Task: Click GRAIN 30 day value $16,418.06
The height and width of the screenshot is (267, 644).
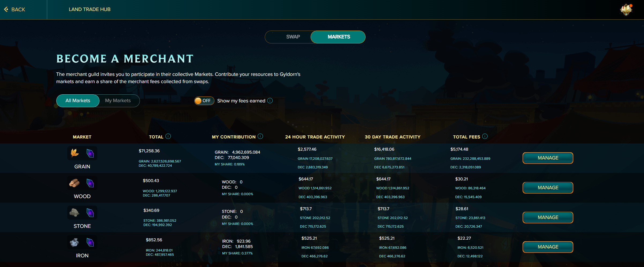Action: 384,149
